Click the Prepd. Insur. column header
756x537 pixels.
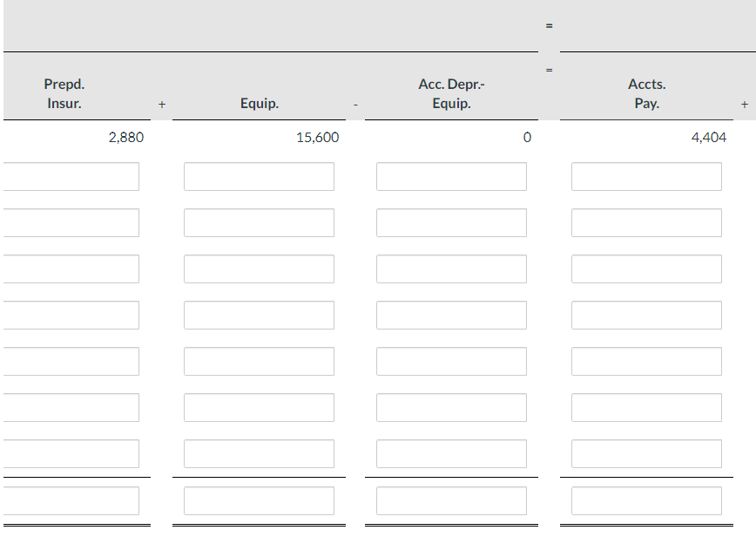pos(64,93)
